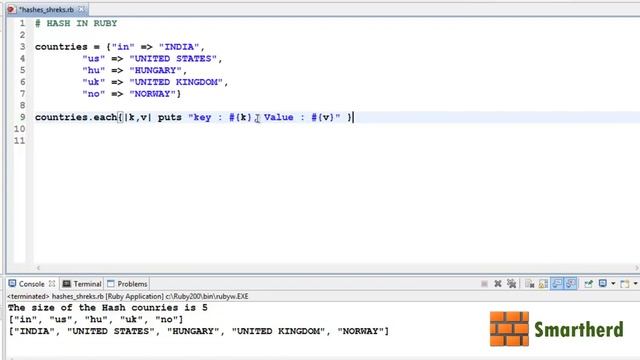This screenshot has height=360, width=640.
Task: Click the string "INDIA" in the hash
Action: [179, 47]
